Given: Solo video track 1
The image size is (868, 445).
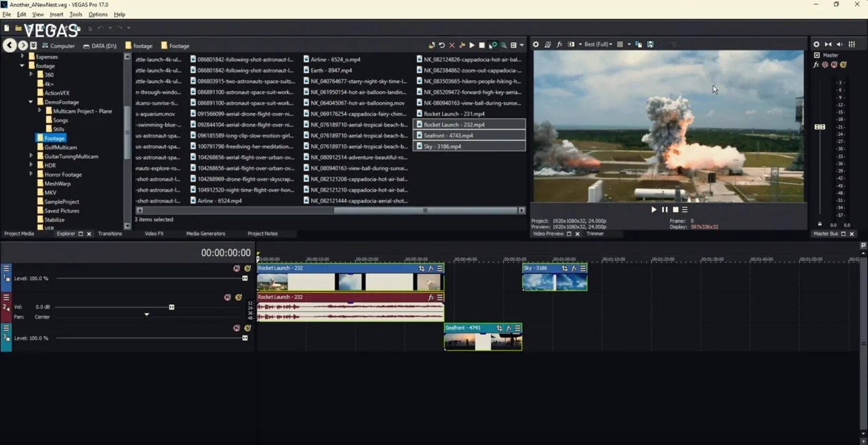Looking at the screenshot, I should 248,268.
